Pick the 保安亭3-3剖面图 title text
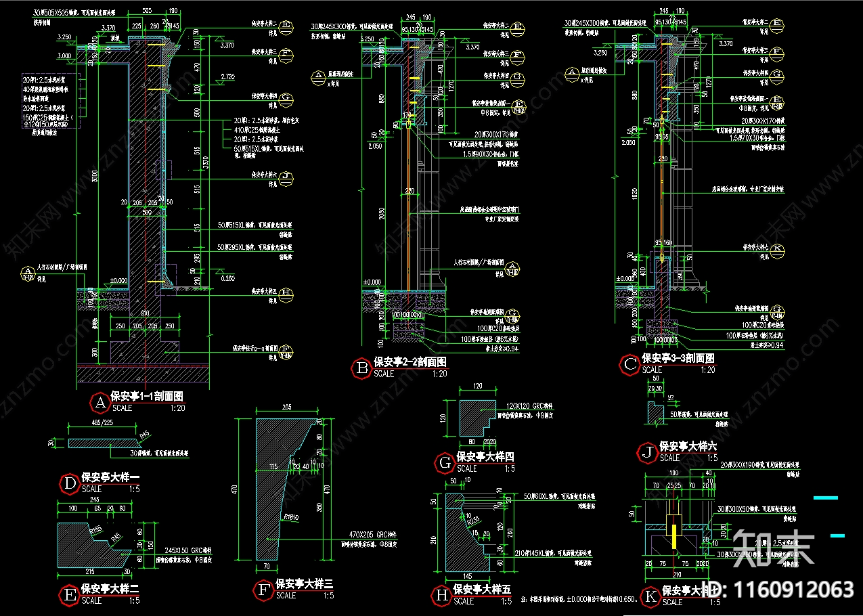 (678, 358)
